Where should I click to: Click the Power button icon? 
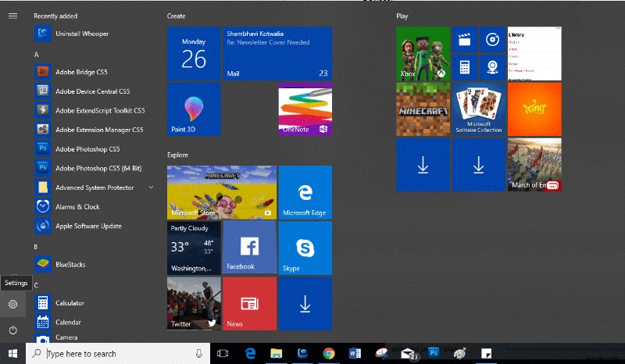click(12, 330)
